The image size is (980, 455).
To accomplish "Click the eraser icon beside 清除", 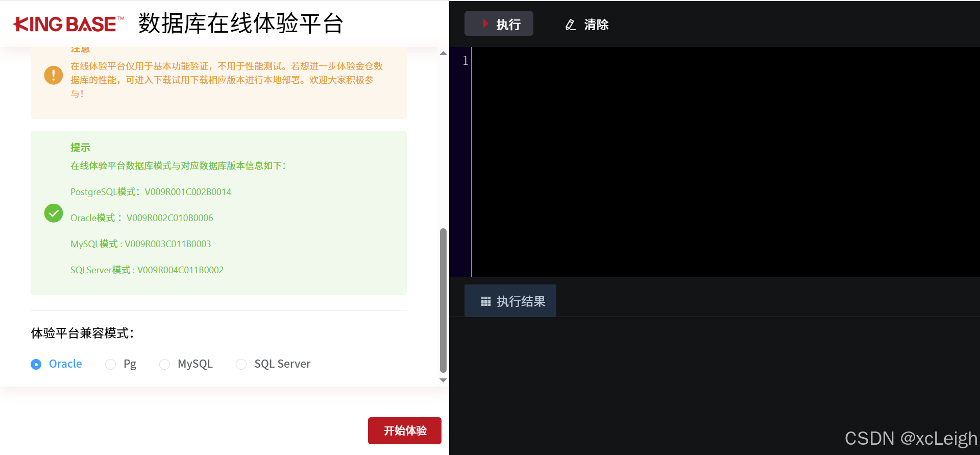I will coord(571,25).
